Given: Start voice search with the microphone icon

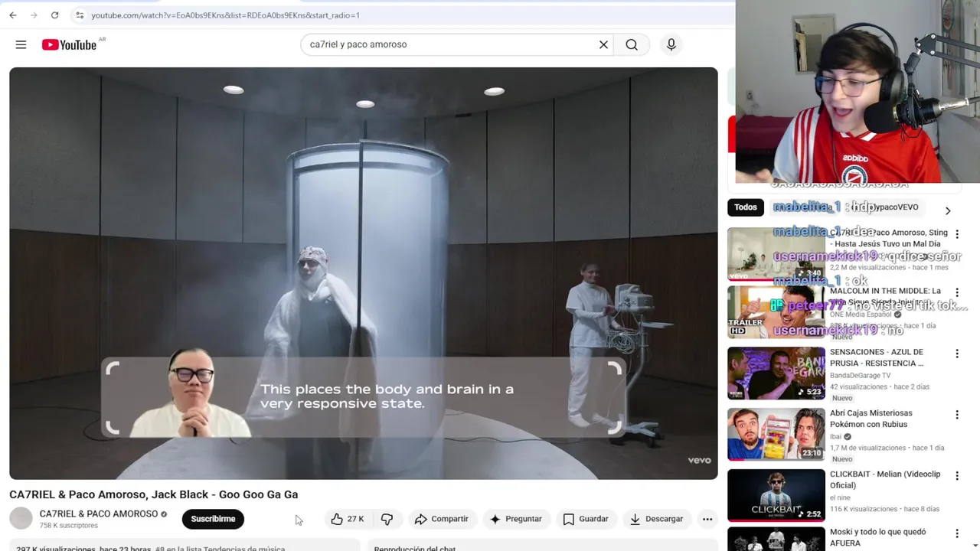Looking at the screenshot, I should pyautogui.click(x=671, y=44).
